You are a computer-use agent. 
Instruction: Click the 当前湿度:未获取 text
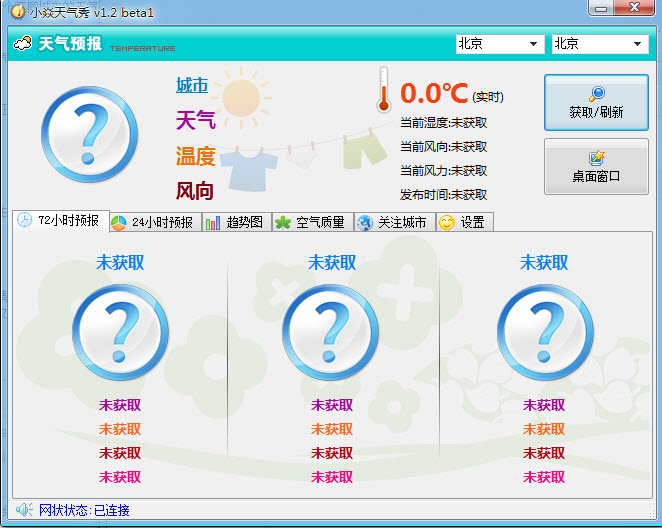(443, 123)
